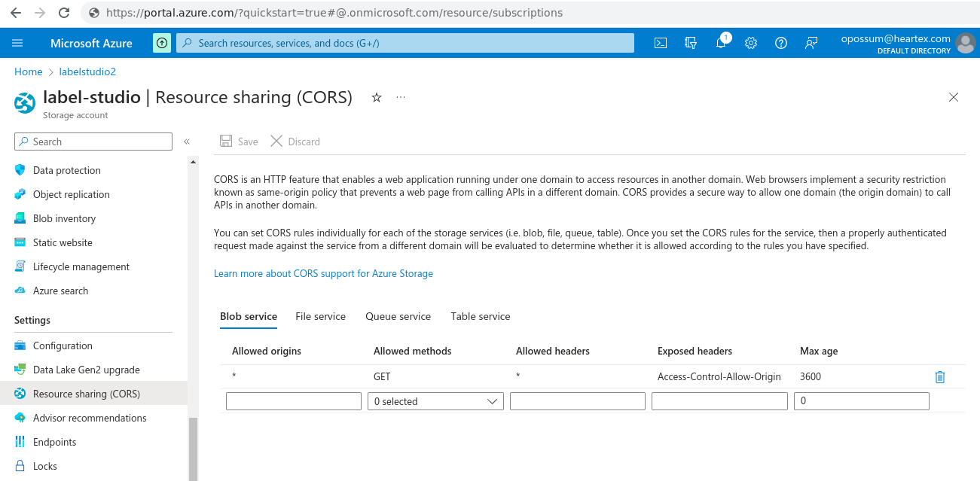This screenshot has height=481, width=980.
Task: Click the help question mark icon
Action: coord(781,43)
